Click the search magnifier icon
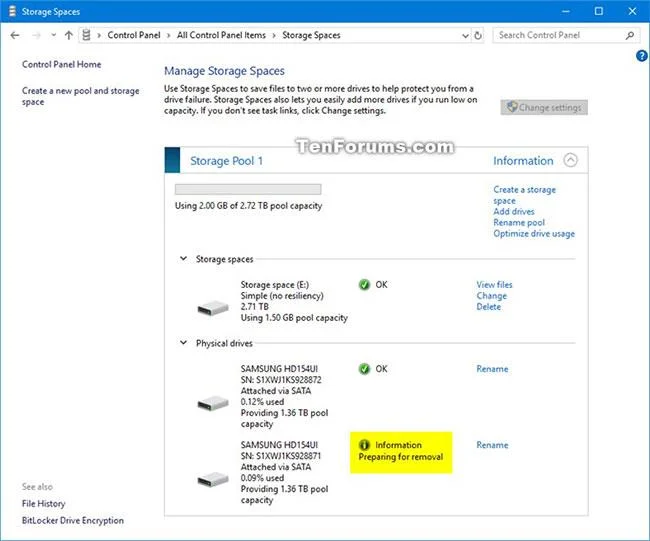Screen dimensions: 650x541 [x=630, y=35]
